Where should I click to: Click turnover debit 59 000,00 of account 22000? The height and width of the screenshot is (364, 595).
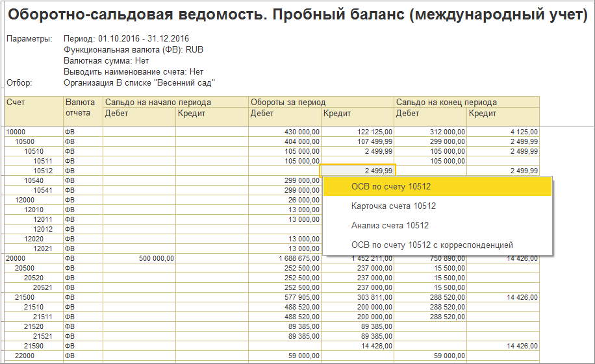[285, 356]
